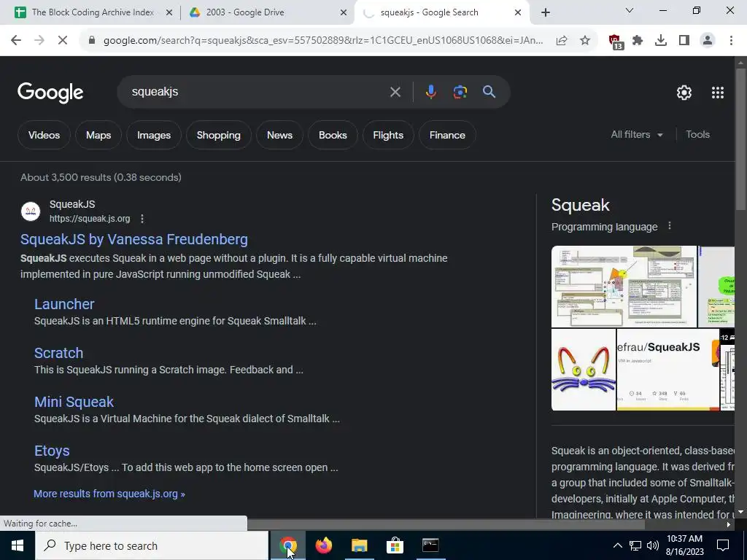Screen dimensions: 747x560
Task: Filter results by Images
Action: tap(154, 135)
